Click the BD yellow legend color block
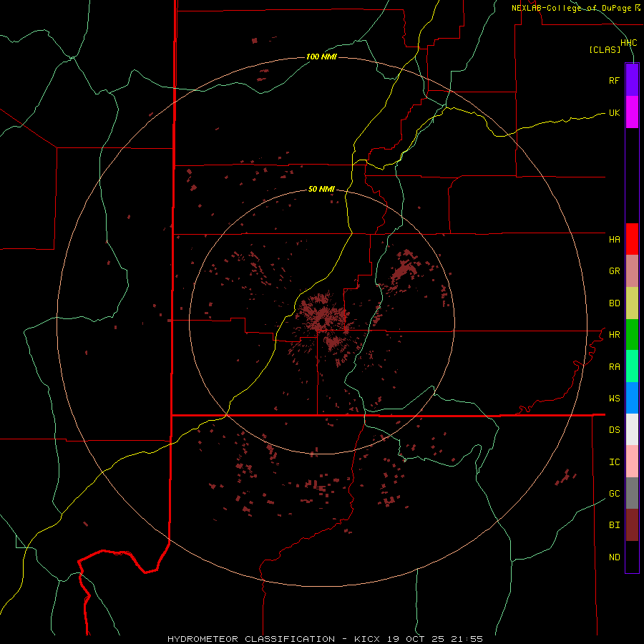644x644 pixels. [x=632, y=303]
